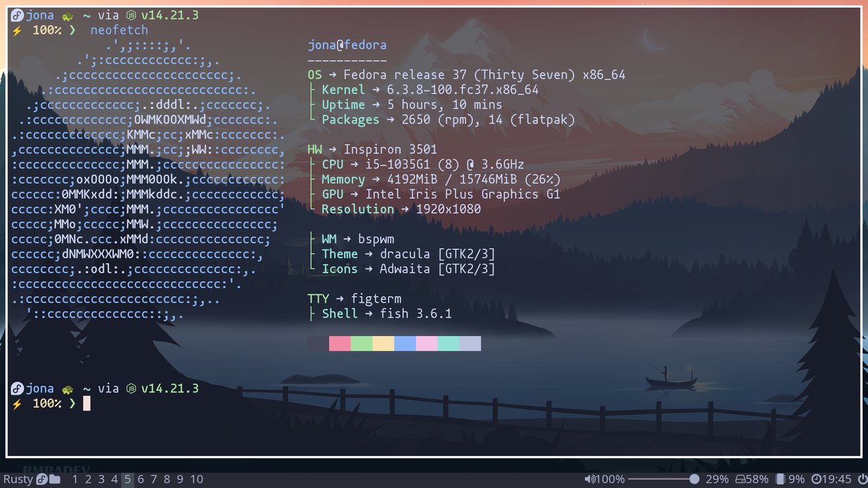Image resolution: width=868 pixels, height=488 pixels.
Task: Click the jona@fedora header text
Action: tap(347, 45)
